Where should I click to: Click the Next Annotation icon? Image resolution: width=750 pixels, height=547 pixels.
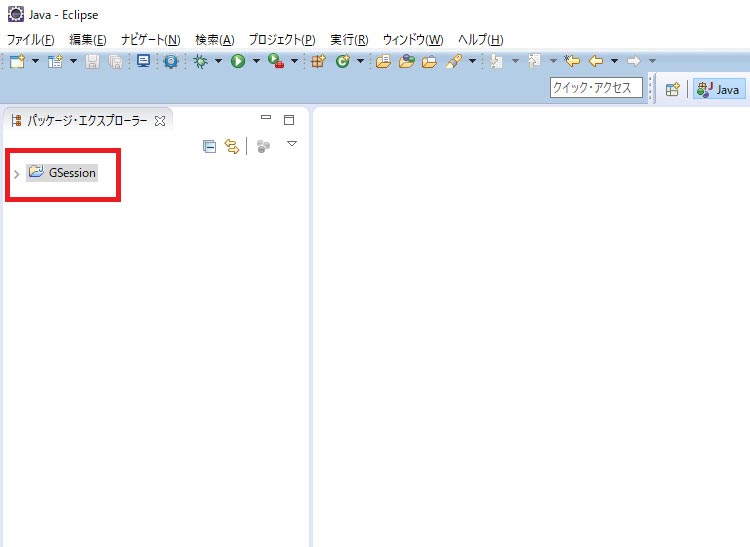496,61
